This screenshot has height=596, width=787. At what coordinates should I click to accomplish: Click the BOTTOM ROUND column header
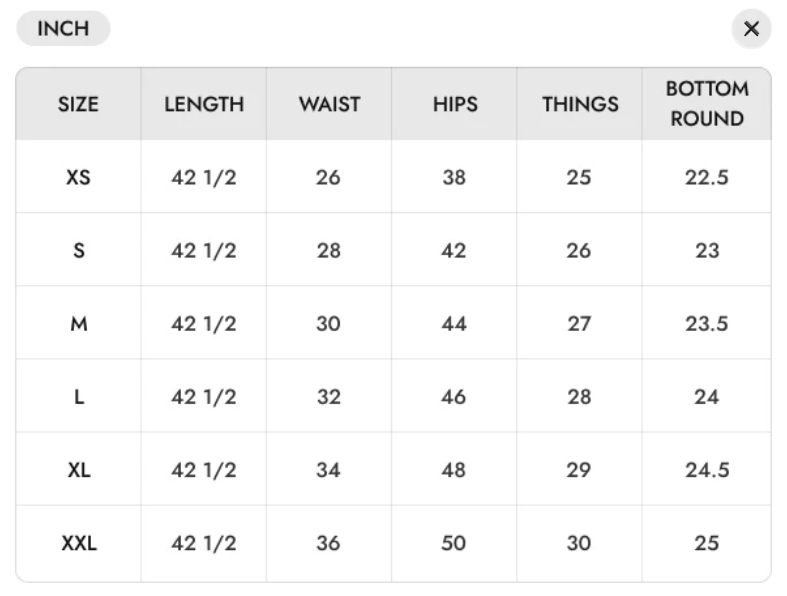click(707, 104)
